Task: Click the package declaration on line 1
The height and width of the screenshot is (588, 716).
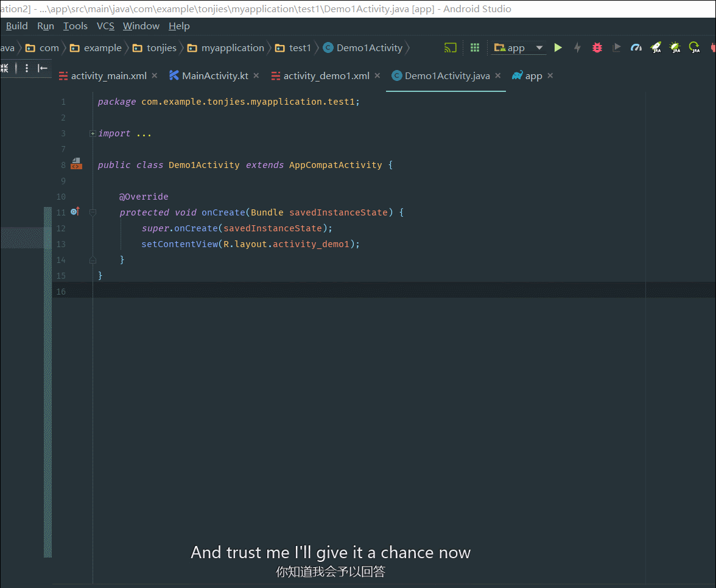Action: pyautogui.click(x=228, y=102)
